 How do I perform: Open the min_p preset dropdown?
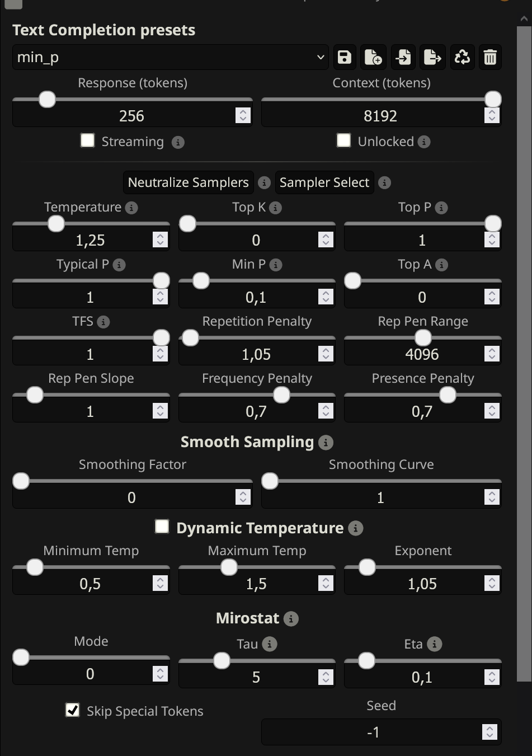pyautogui.click(x=171, y=57)
